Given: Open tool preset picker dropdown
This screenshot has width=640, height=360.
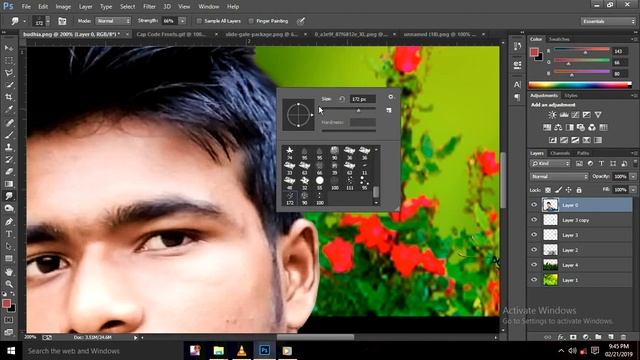Looking at the screenshot, I should 18,21.
